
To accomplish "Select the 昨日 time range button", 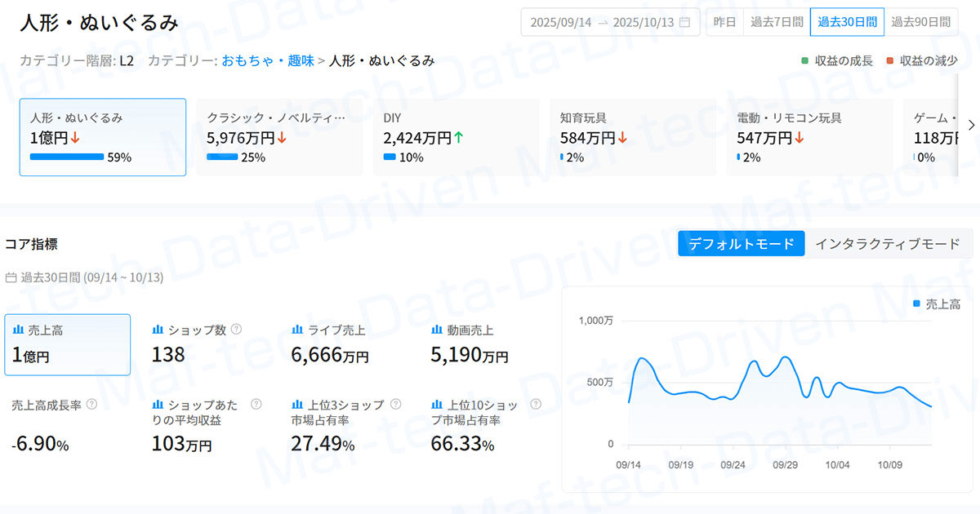I will [x=724, y=22].
